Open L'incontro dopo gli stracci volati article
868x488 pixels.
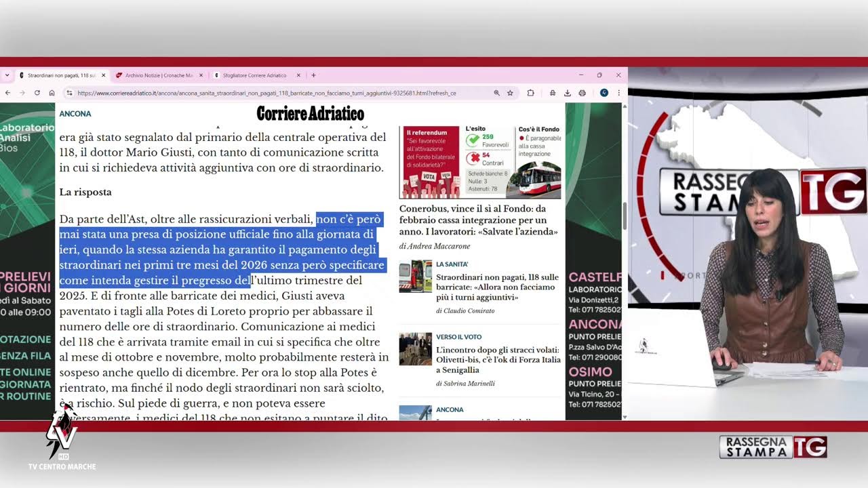(498, 360)
